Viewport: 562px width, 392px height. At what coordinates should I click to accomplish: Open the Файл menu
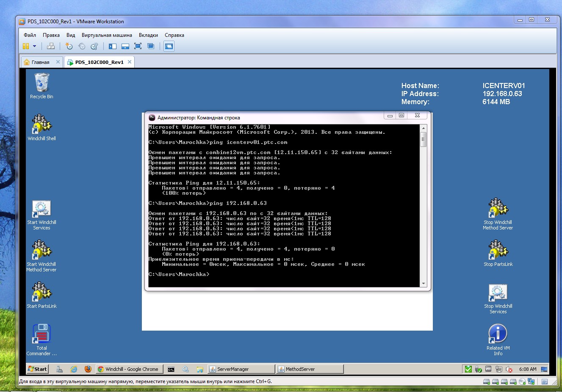[30, 35]
